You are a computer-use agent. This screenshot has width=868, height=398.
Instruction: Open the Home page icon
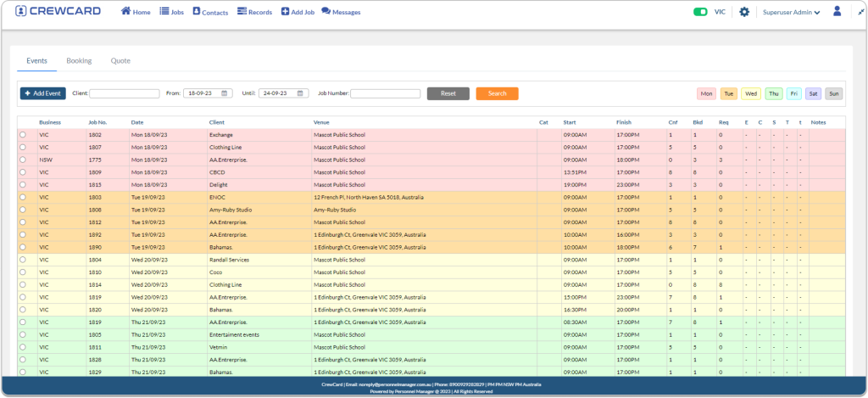[x=126, y=12]
